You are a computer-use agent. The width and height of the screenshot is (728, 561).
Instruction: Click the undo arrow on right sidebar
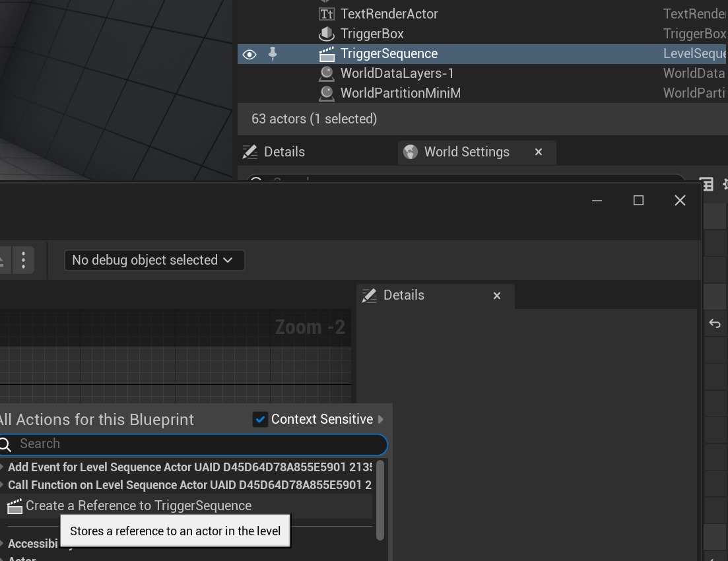click(x=715, y=323)
